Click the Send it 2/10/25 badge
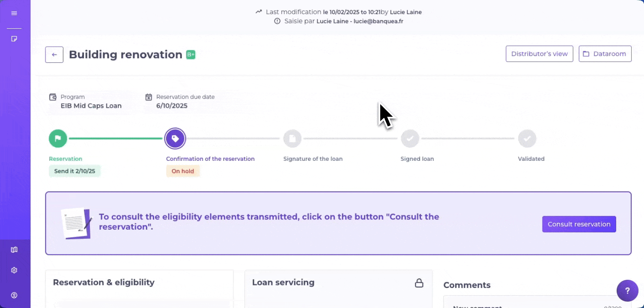644x308 pixels. tap(75, 171)
